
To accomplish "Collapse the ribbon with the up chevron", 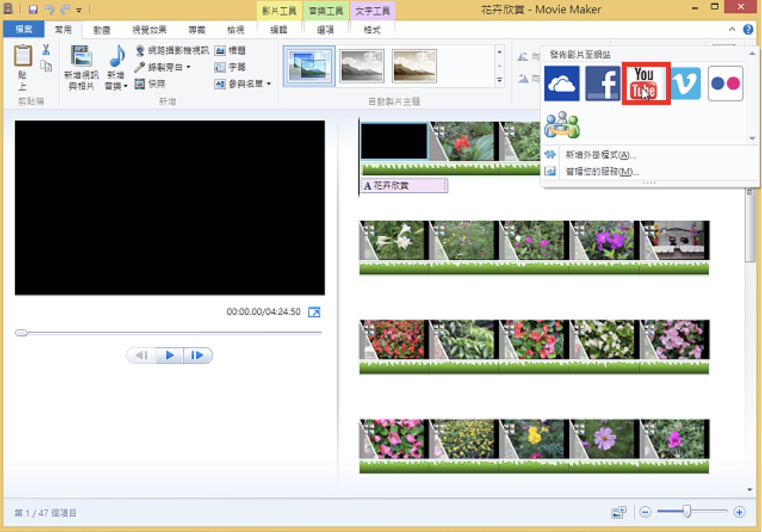I will coord(732,29).
